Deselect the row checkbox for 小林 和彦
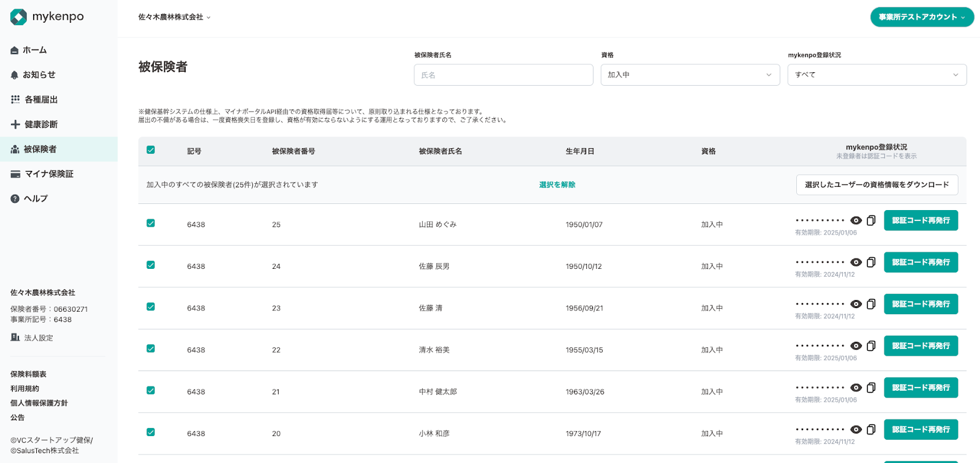 coord(151,432)
